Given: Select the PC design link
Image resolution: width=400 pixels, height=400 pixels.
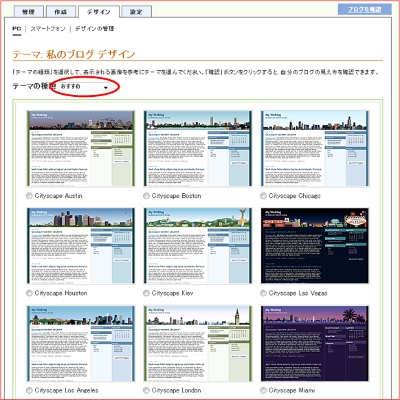Looking at the screenshot, I should click(17, 29).
